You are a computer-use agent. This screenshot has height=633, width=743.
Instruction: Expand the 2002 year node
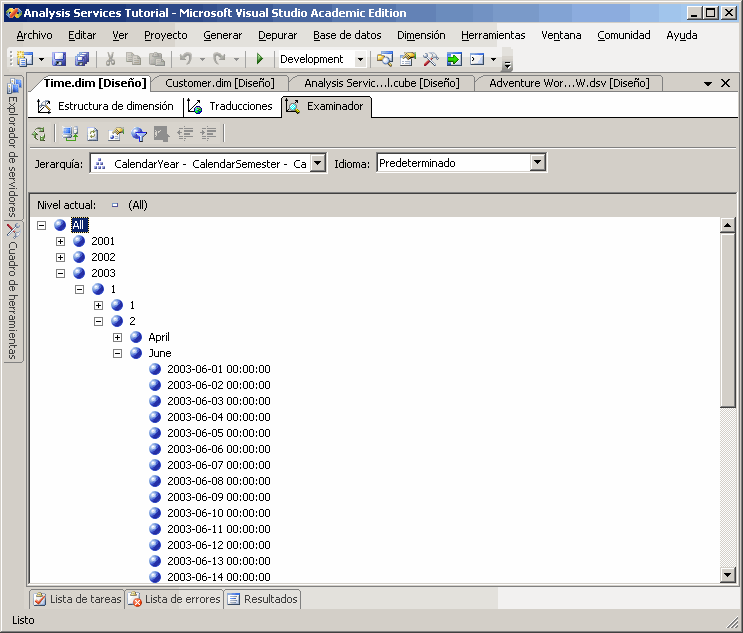coord(61,258)
